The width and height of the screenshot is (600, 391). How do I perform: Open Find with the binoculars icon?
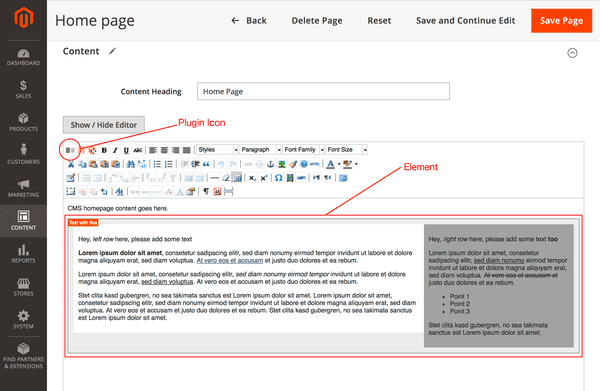click(x=130, y=164)
